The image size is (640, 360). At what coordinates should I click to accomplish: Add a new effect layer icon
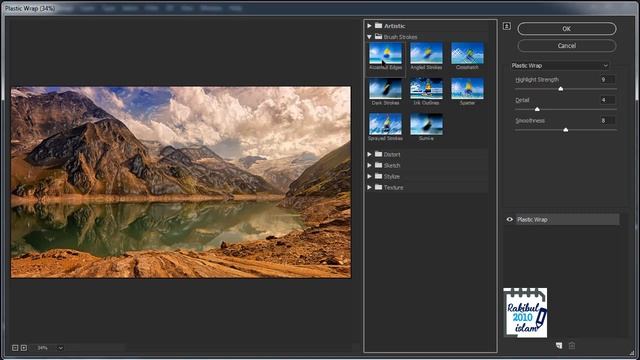tap(559, 345)
